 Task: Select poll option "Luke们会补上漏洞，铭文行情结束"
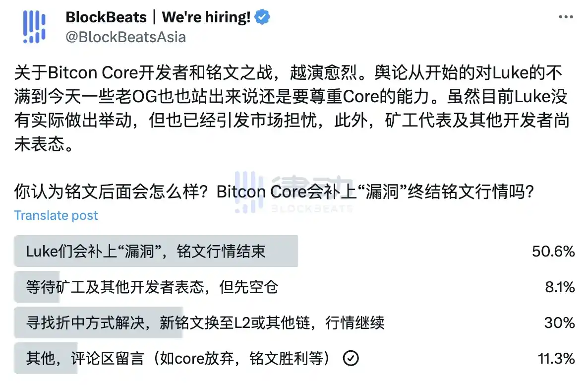coord(146,251)
